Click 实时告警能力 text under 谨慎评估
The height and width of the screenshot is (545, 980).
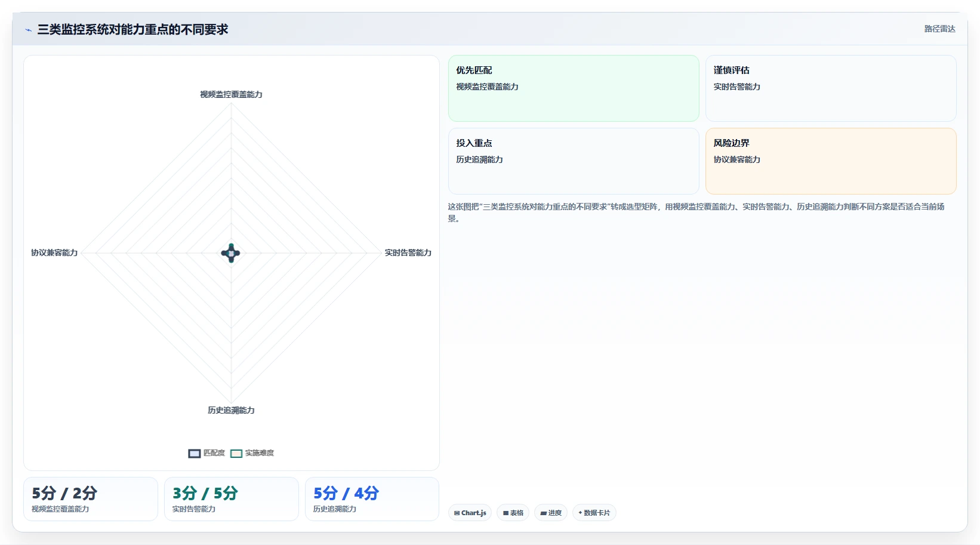pos(737,87)
